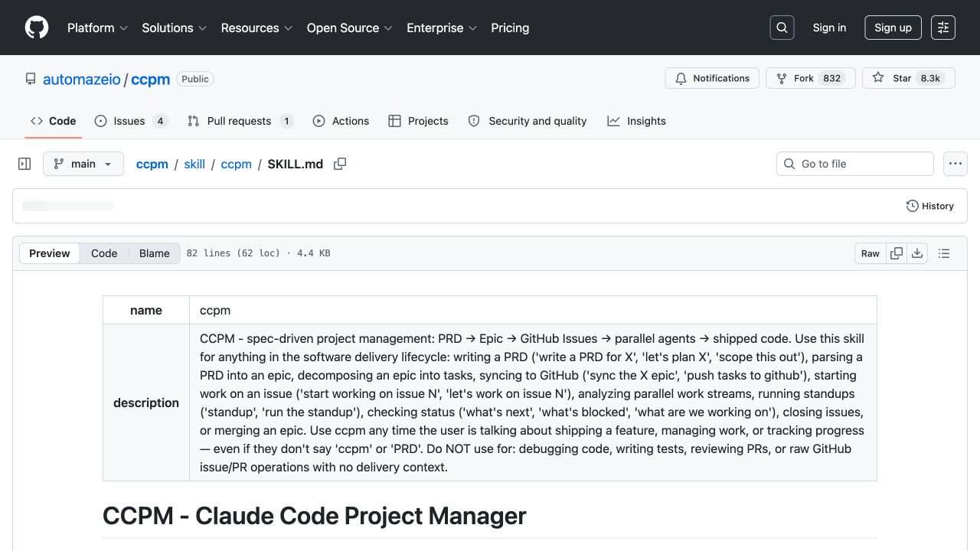
Task: Click the Notifications button
Action: [712, 78]
